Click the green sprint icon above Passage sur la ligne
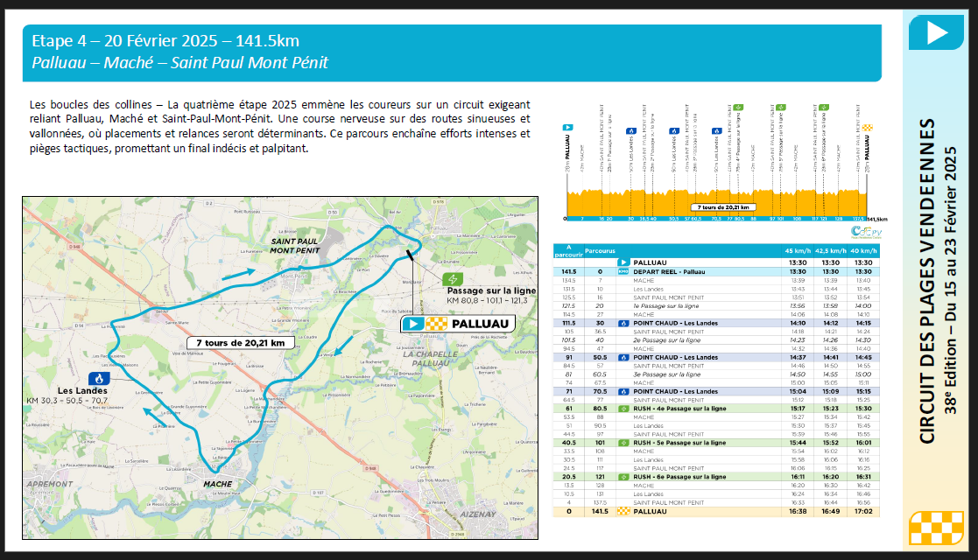Viewport: 978px width, 560px height. pyautogui.click(x=452, y=279)
